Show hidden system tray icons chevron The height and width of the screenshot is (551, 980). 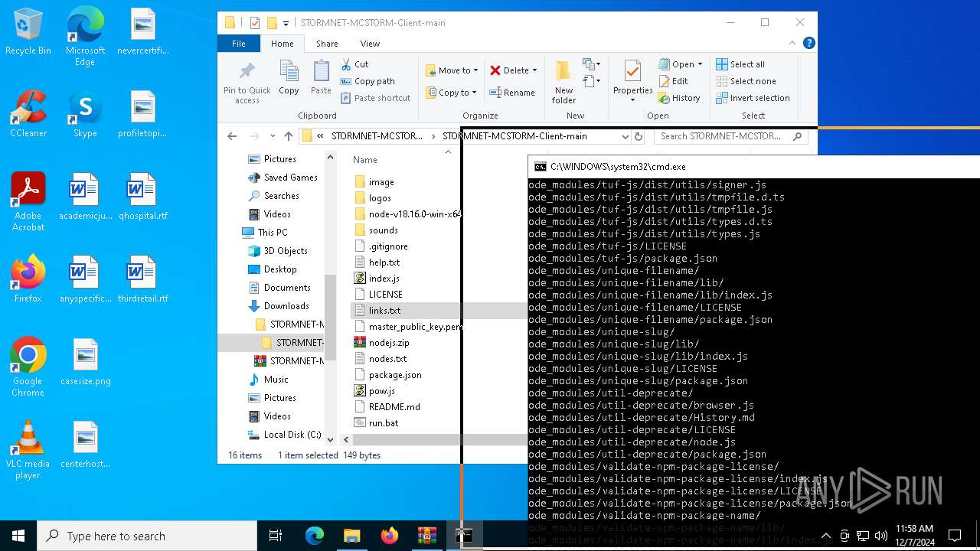pos(825,536)
